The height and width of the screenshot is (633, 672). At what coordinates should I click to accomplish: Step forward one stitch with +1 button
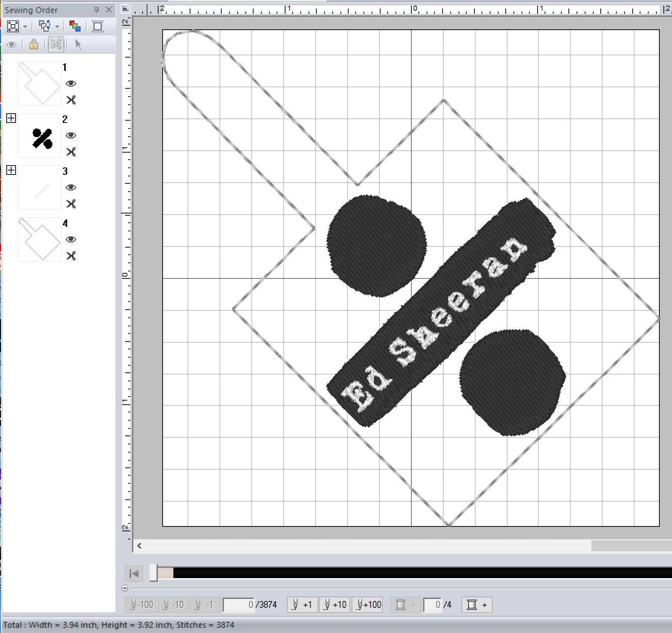[302, 605]
